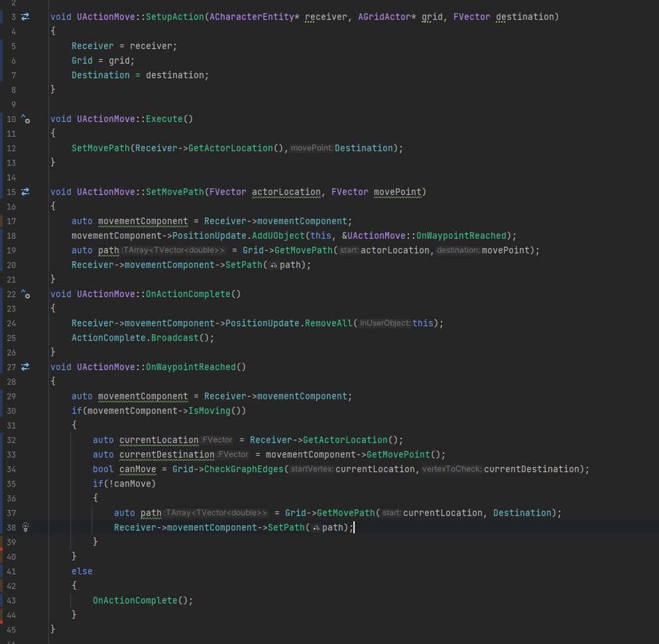Viewport: 659px width, 644px height.
Task: Click GetMovePath on line 19
Action: (304, 251)
